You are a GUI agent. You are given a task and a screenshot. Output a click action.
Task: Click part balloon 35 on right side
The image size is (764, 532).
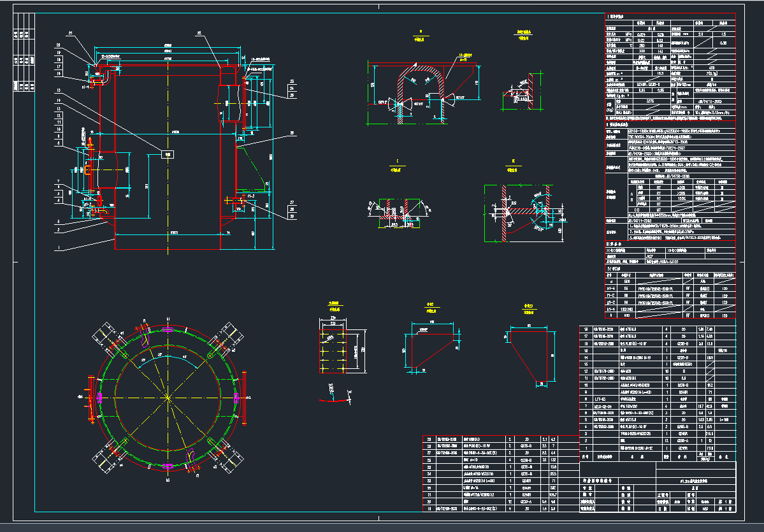292,133
